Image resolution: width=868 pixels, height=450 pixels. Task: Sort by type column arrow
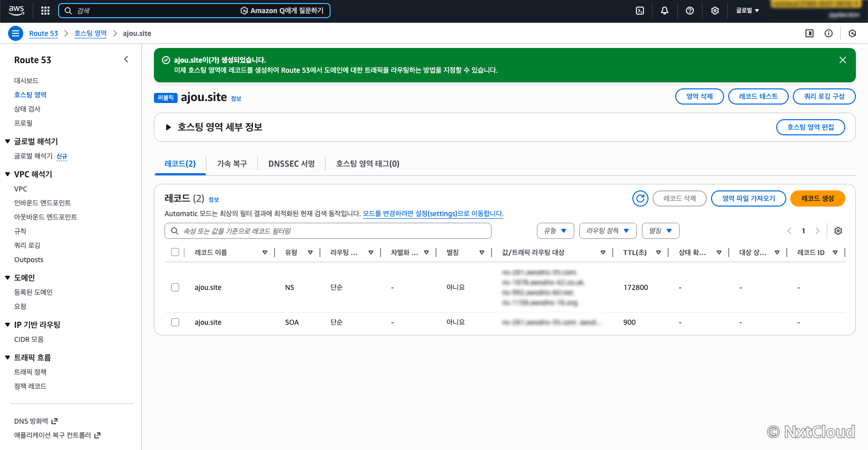(x=310, y=253)
